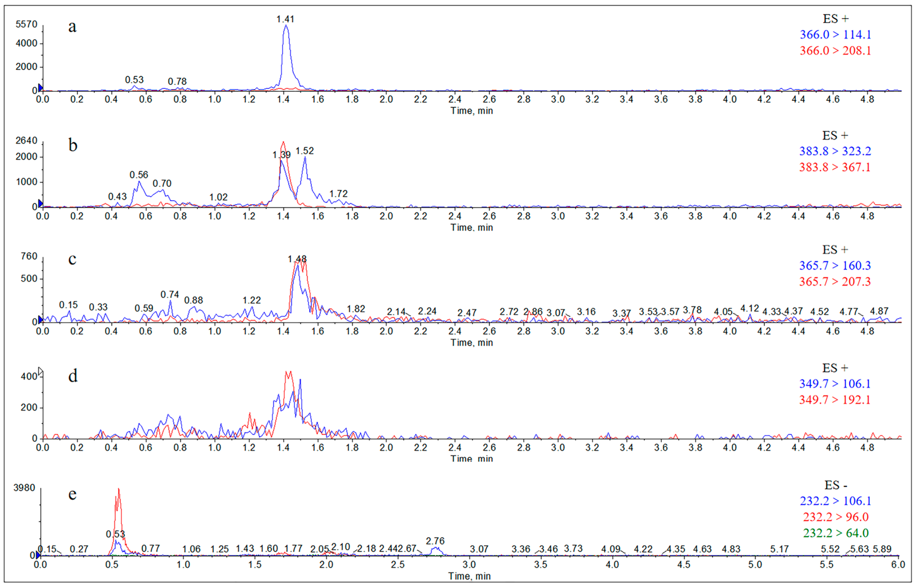Select peak label 1.48 in panel c
This screenshot has height=588, width=915.
coord(297,259)
